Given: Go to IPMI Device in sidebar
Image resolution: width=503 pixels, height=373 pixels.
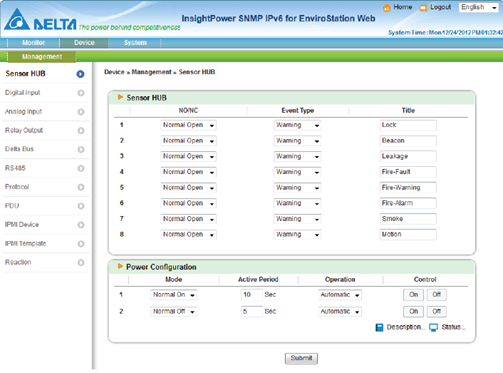Looking at the screenshot, I should pyautogui.click(x=22, y=224).
